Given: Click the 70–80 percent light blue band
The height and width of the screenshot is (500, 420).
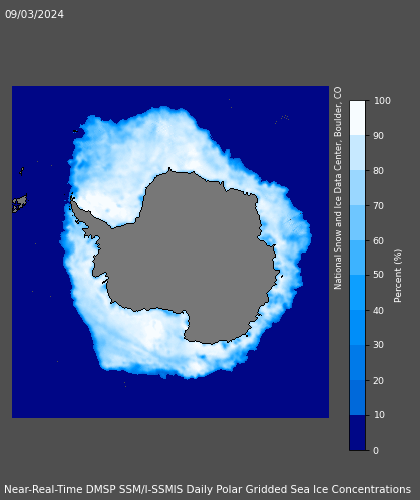Looking at the screenshot, I should 357,187.
